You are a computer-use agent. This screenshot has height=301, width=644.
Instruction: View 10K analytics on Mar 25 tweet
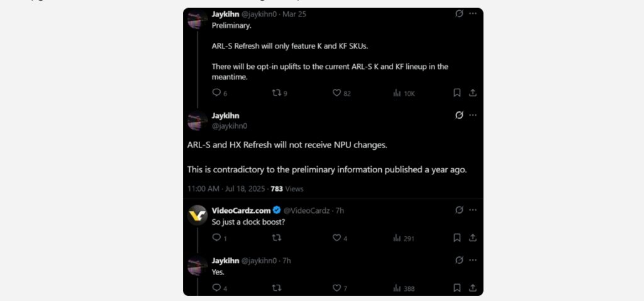404,93
